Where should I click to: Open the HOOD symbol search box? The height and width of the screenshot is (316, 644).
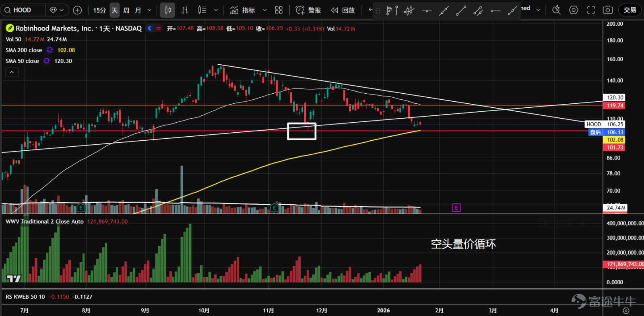tap(23, 10)
